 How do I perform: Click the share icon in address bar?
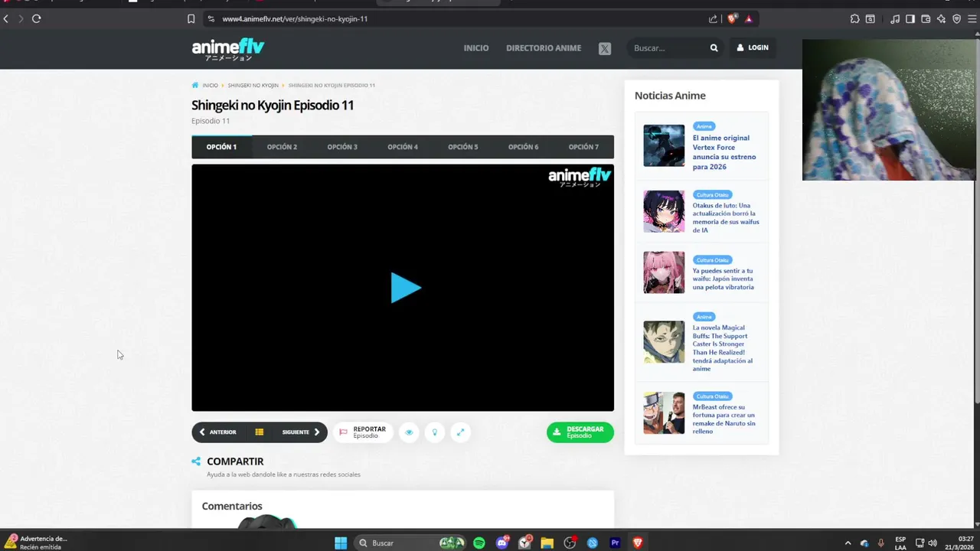click(x=714, y=18)
